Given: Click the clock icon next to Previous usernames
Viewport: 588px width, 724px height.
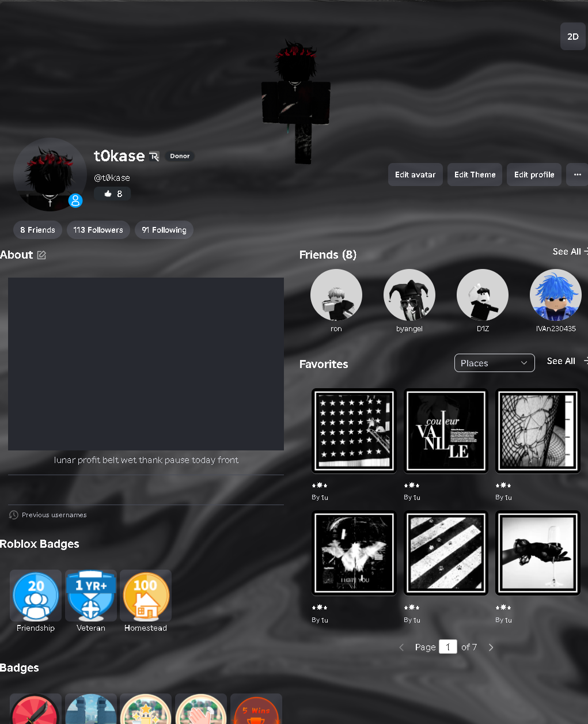Looking at the screenshot, I should tap(14, 515).
